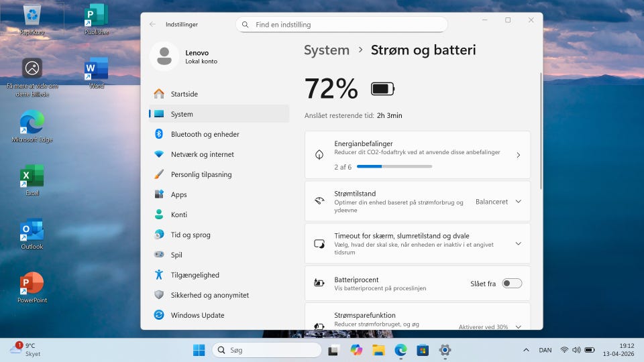Click the Apps icon in sidebar
Screen dimensions: 644x362
click(159, 194)
